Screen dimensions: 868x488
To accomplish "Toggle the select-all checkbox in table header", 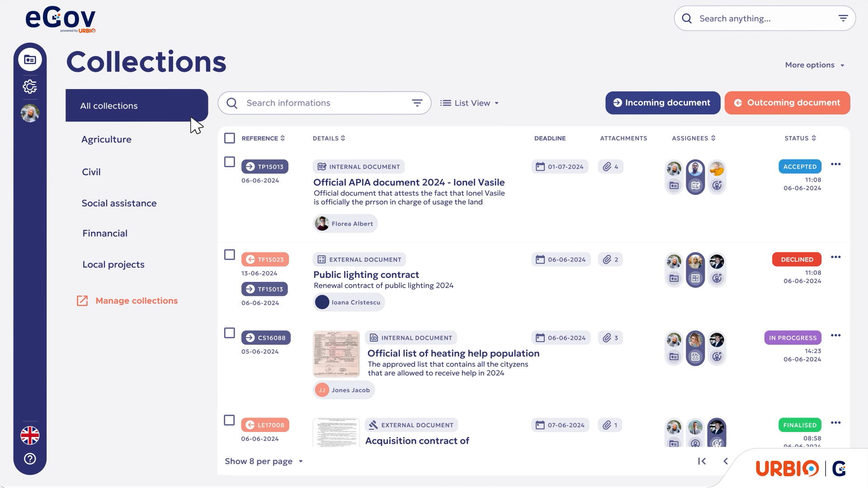I will [x=230, y=138].
